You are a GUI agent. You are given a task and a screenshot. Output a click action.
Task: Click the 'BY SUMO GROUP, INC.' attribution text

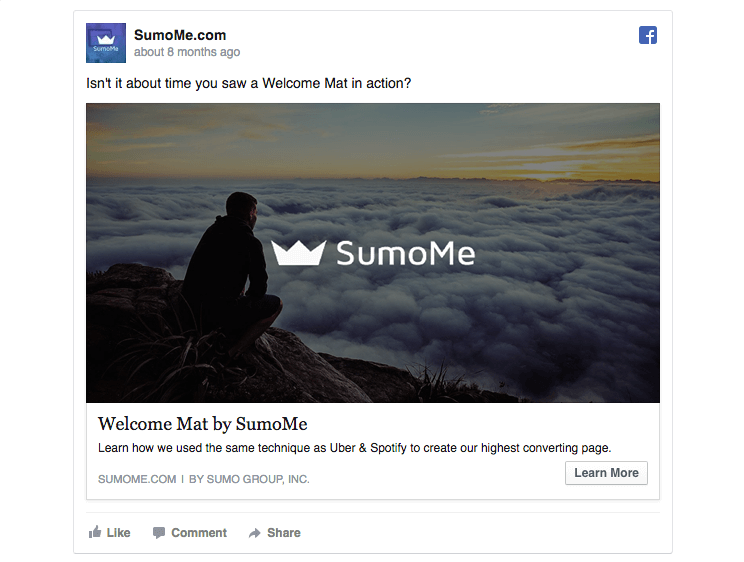click(x=249, y=479)
